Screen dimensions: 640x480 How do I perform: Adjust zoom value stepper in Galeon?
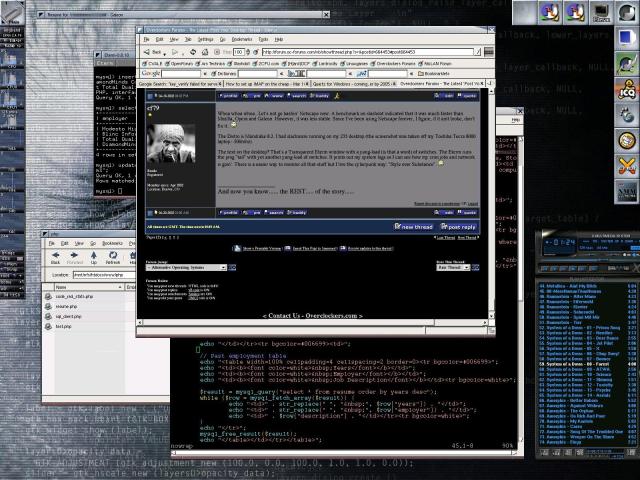click(247, 52)
